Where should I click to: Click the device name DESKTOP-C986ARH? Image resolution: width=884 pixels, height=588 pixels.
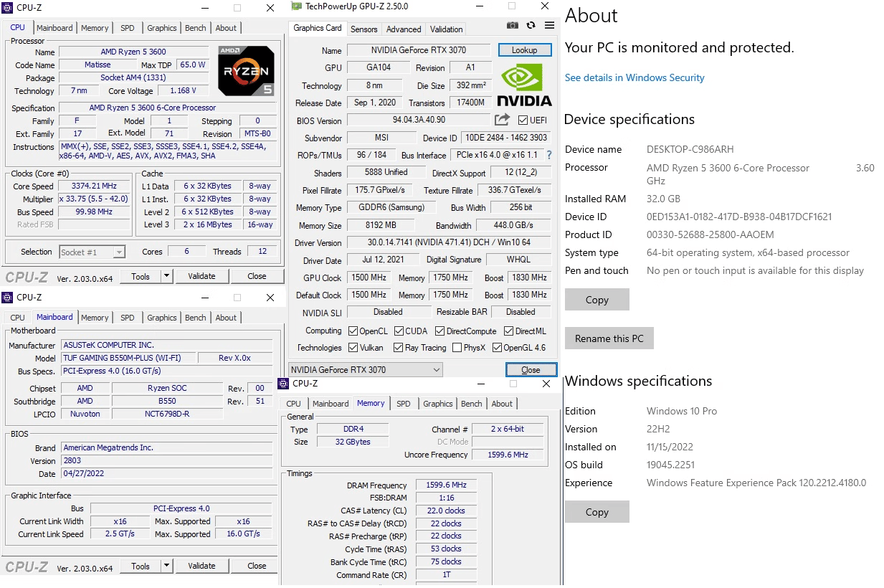tap(690, 149)
